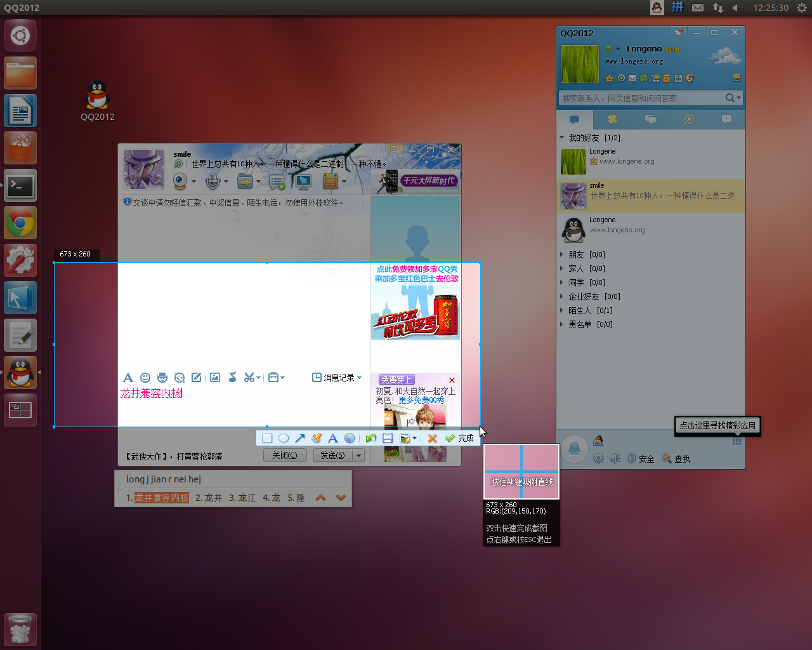812x650 pixels.
Task: Open the magic emoticon icon in chat toolbar
Action: coord(162,378)
